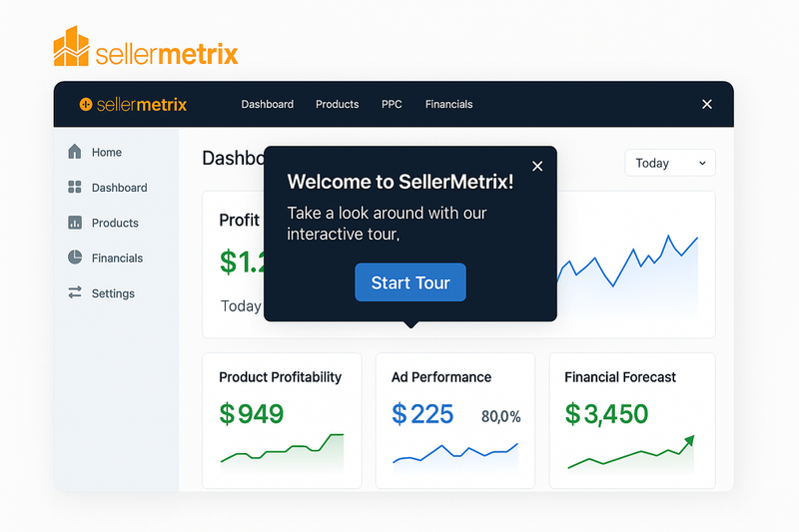The width and height of the screenshot is (799, 532).
Task: Open Financials in the top navigation
Action: [448, 105]
